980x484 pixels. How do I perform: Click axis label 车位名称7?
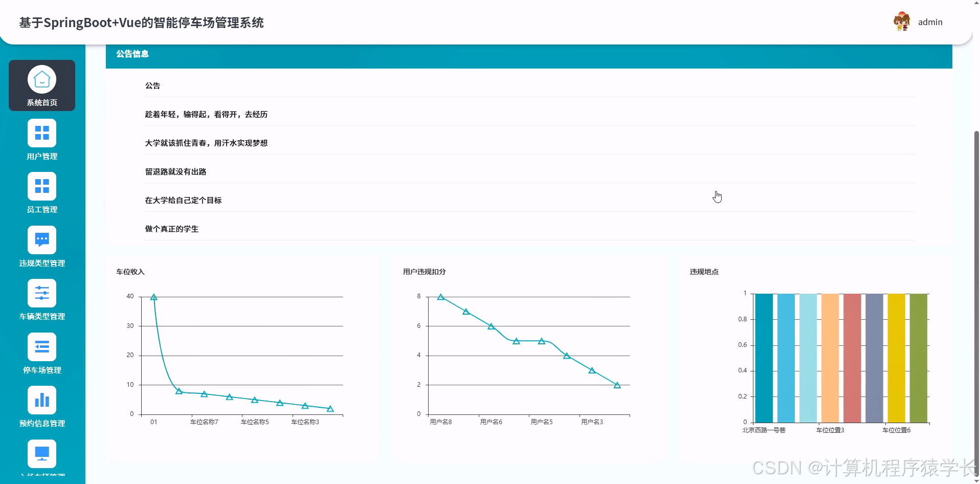204,422
